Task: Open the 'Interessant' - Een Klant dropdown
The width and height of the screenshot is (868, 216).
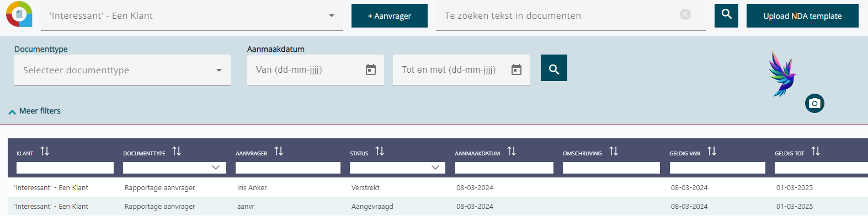Action: coord(192,15)
